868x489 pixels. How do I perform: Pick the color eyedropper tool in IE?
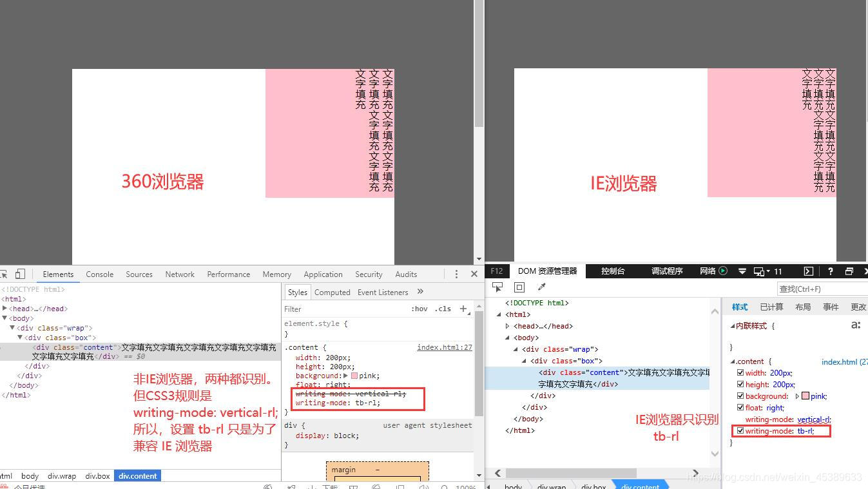point(541,287)
